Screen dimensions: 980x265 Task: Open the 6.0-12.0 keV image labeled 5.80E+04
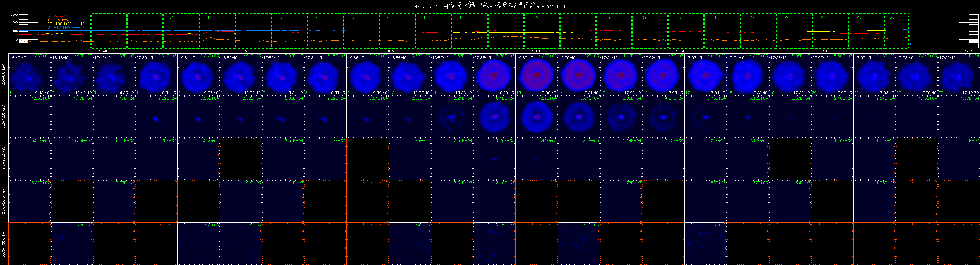621,116
